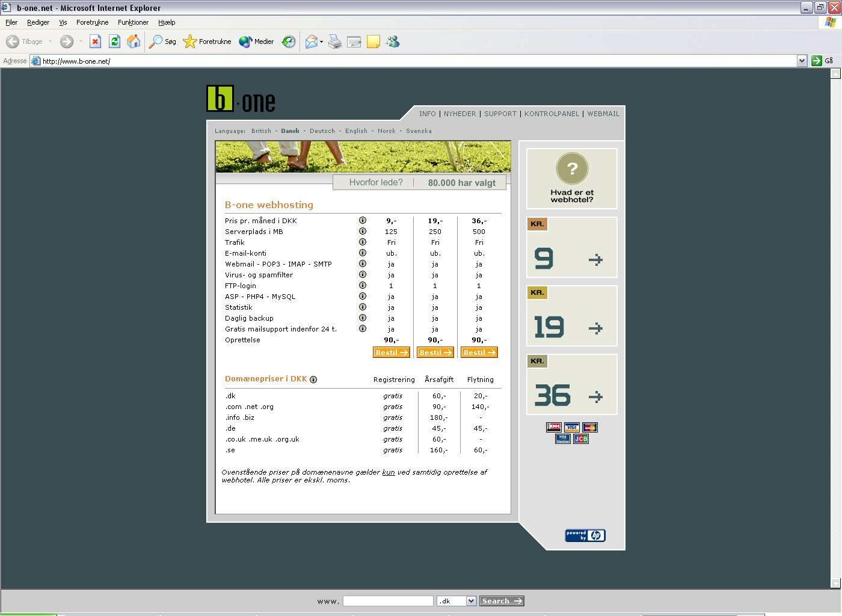Open the Back button history dropdown arrow
The width and height of the screenshot is (842, 616).
[50, 42]
